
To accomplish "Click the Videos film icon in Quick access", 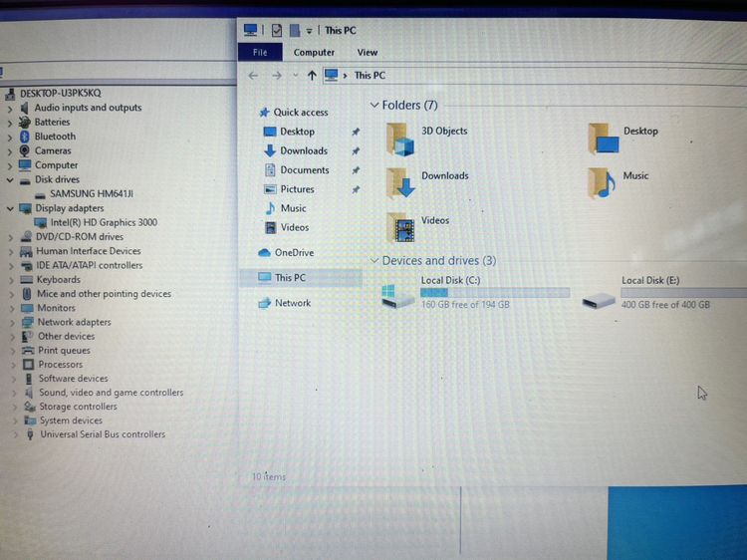I will (x=270, y=227).
